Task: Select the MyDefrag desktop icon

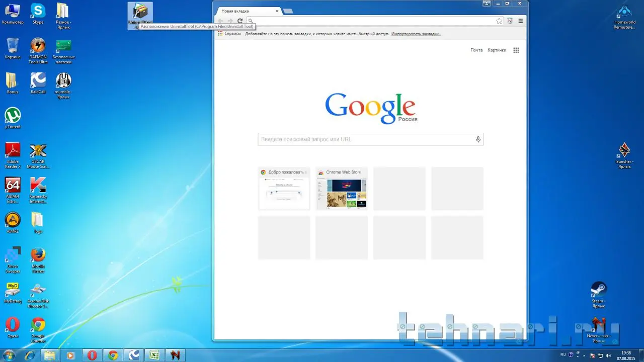Action: click(x=13, y=293)
